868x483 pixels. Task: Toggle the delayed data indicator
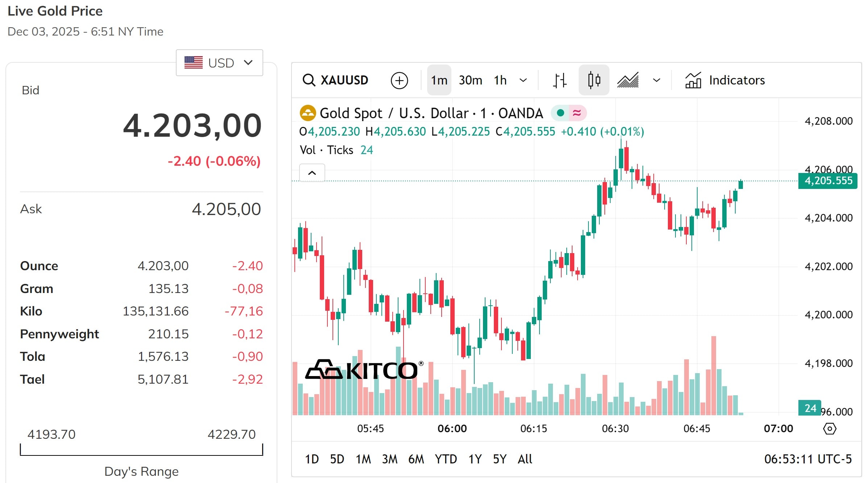(578, 113)
